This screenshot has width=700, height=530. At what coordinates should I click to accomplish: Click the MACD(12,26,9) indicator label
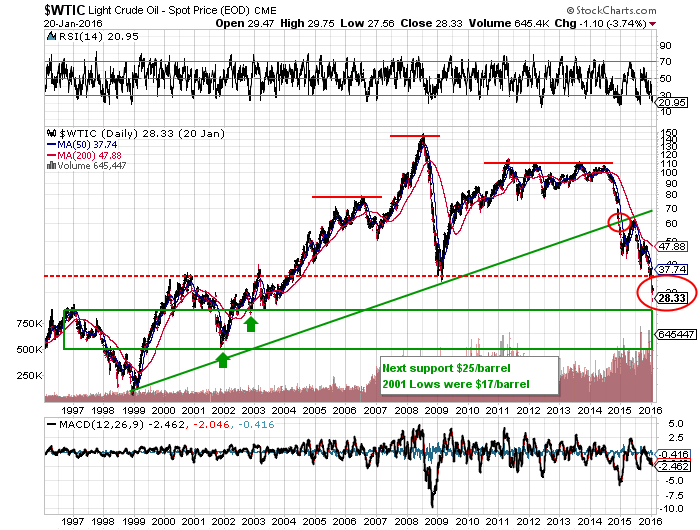click(x=88, y=425)
